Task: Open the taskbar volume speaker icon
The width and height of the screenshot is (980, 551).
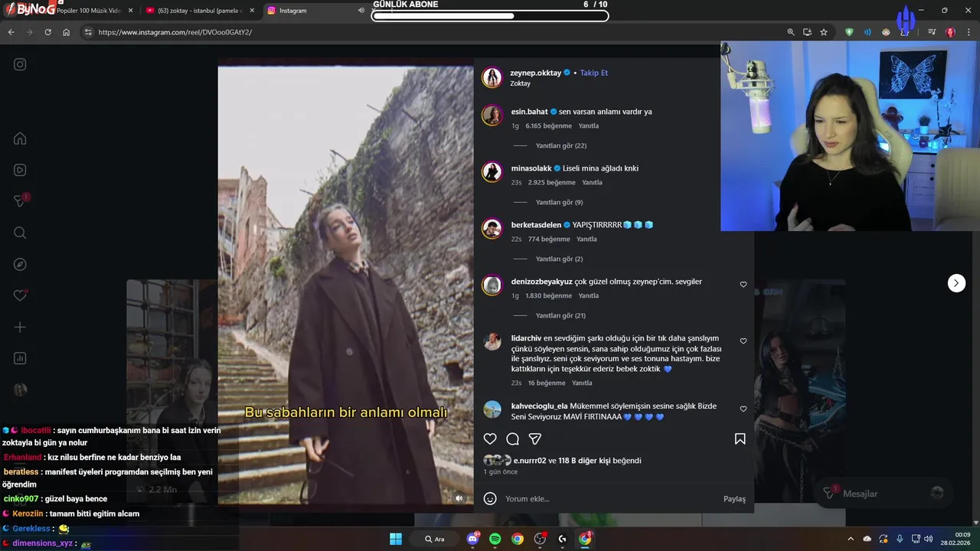Action: click(928, 539)
